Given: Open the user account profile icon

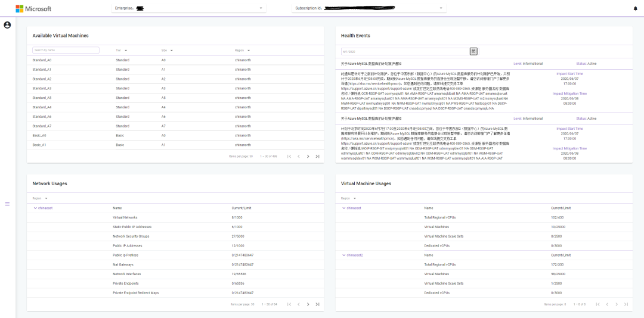Looking at the screenshot, I should [7, 25].
